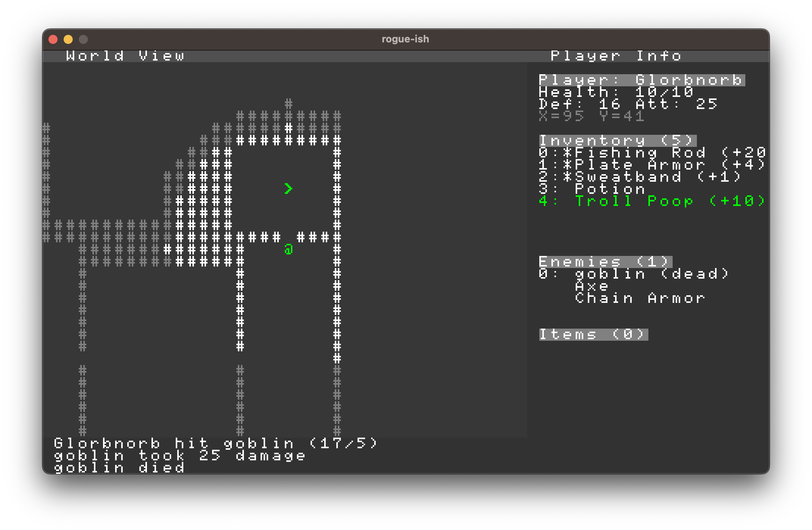Click the Player Info panel title
This screenshot has height=530, width=812.
pos(616,56)
